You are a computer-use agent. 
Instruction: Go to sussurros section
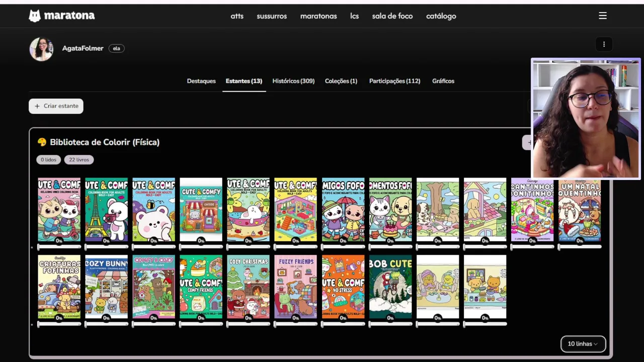point(272,16)
